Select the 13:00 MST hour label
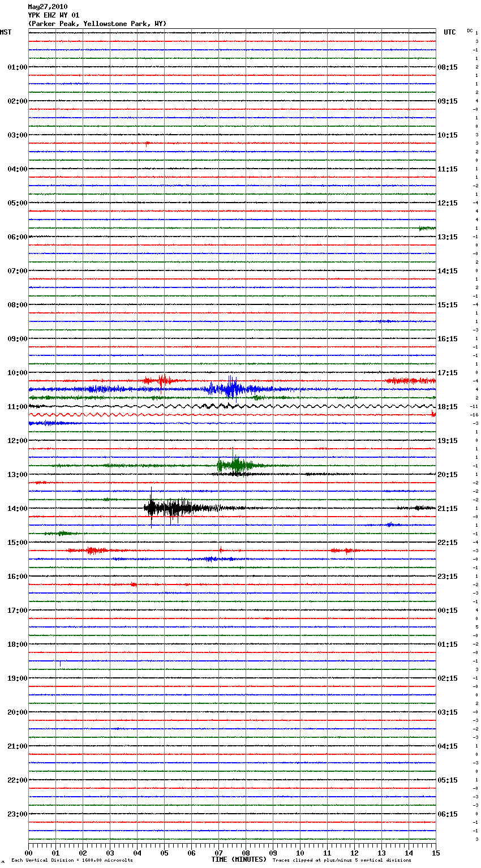 [17, 475]
